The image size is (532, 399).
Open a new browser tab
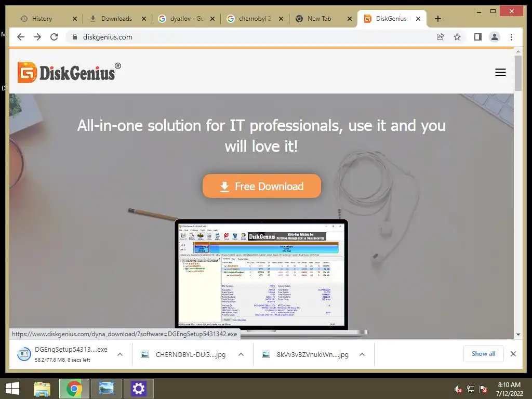tap(437, 19)
